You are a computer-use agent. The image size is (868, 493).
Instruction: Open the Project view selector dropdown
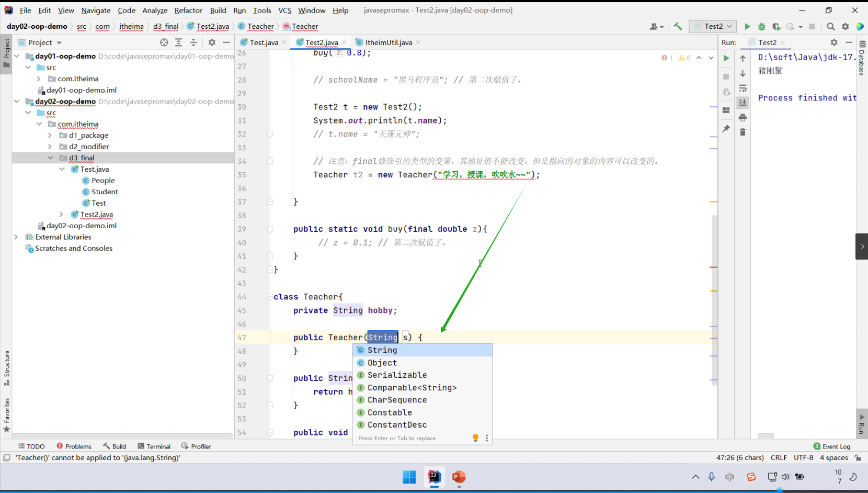[40, 42]
